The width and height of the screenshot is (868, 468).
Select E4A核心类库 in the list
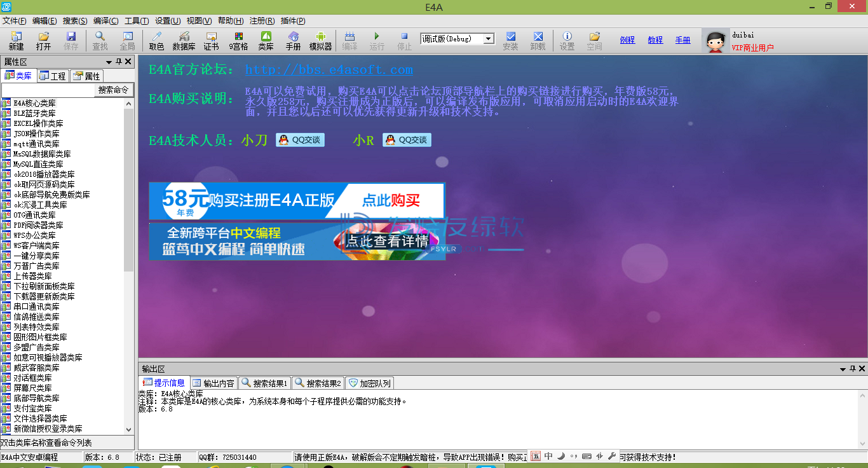(x=34, y=103)
